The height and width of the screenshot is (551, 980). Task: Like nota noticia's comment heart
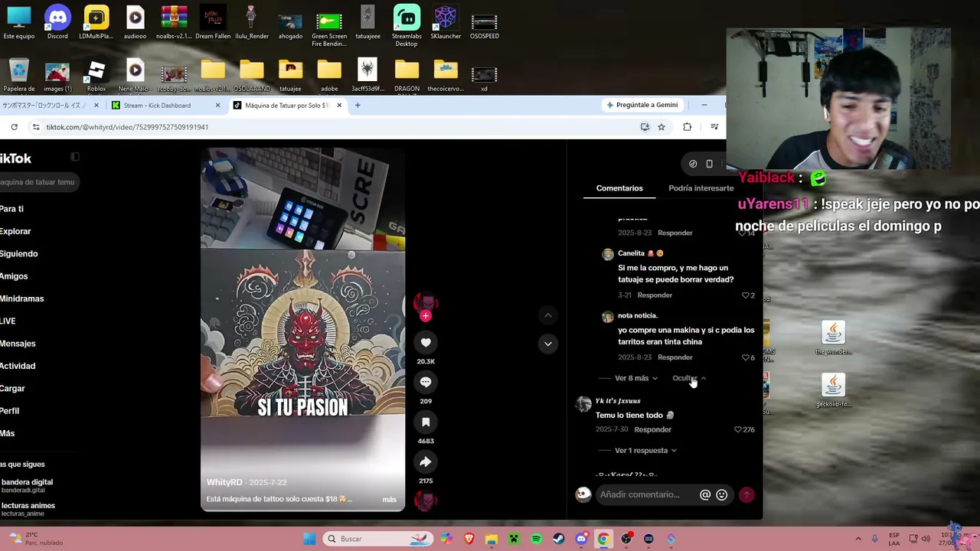(x=745, y=357)
